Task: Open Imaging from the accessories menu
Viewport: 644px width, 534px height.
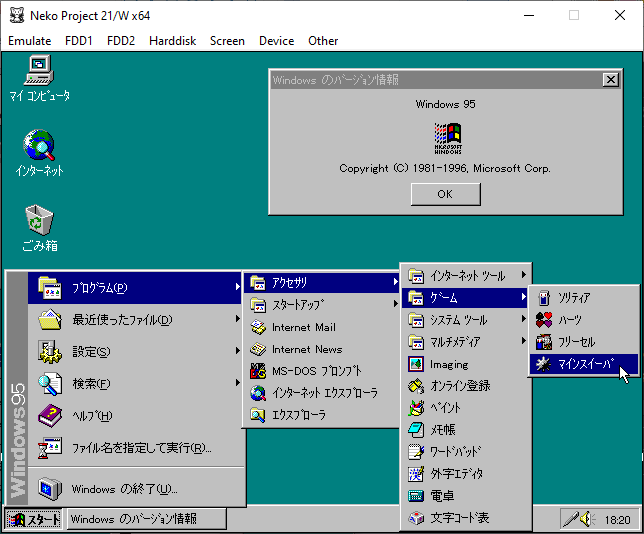Action: [x=465, y=364]
